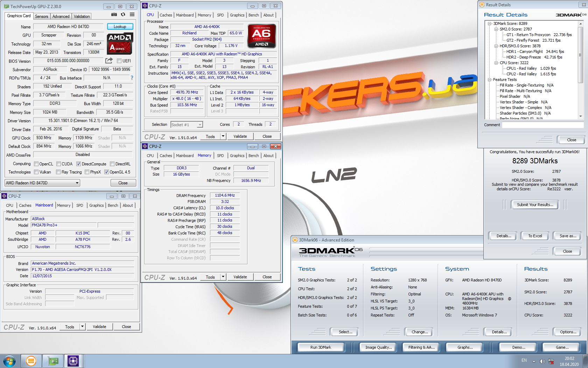Toggle the PhysX checkbox

click(87, 172)
